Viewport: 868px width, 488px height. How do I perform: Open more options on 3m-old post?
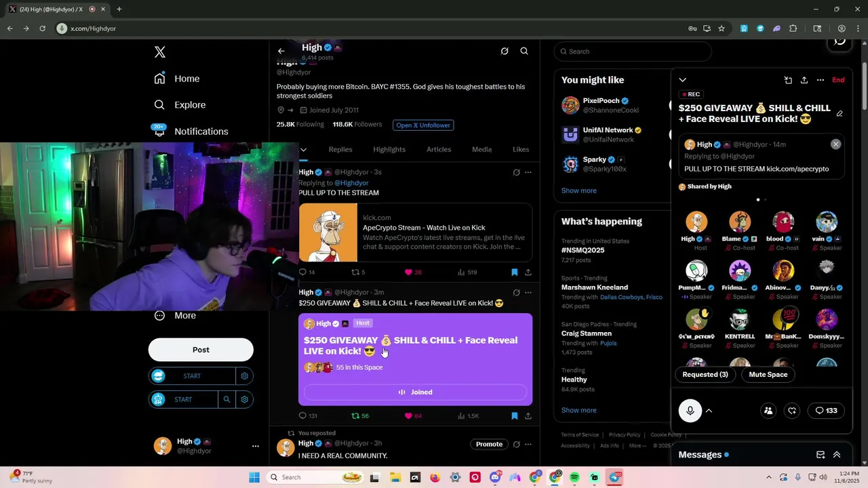coord(528,293)
